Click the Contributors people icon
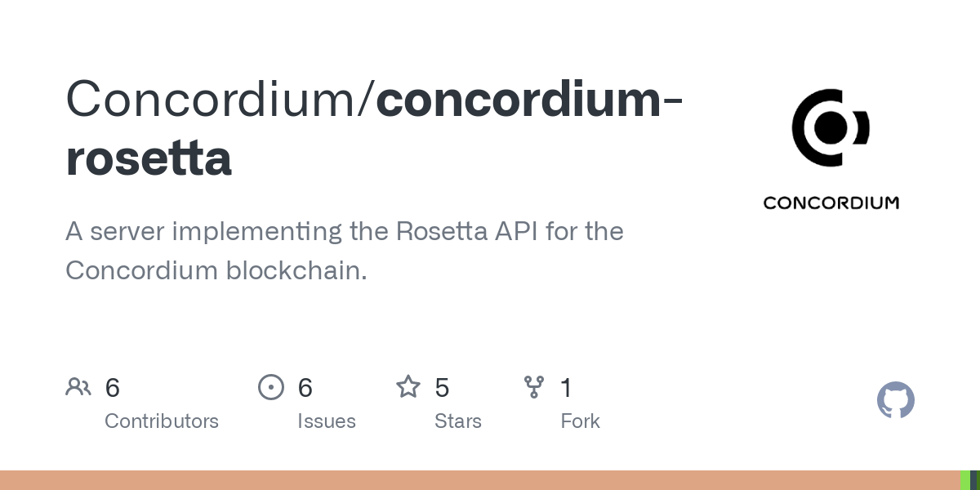This screenshot has height=490, width=980. [x=78, y=386]
